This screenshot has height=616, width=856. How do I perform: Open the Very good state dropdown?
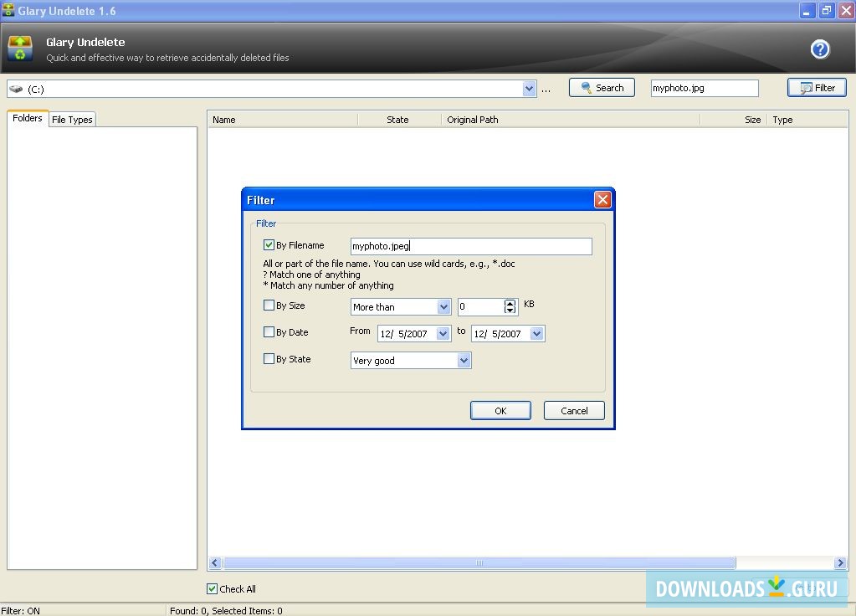[x=464, y=360]
